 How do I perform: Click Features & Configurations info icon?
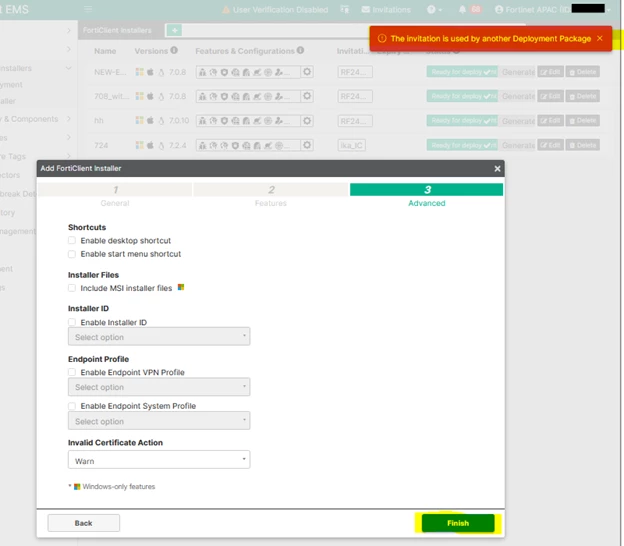tap(300, 51)
